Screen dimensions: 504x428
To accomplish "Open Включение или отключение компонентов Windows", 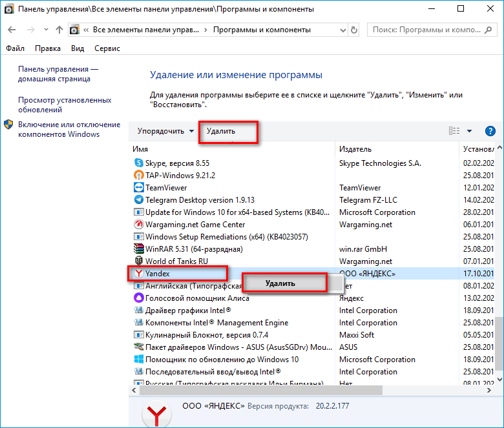I will click(68, 129).
